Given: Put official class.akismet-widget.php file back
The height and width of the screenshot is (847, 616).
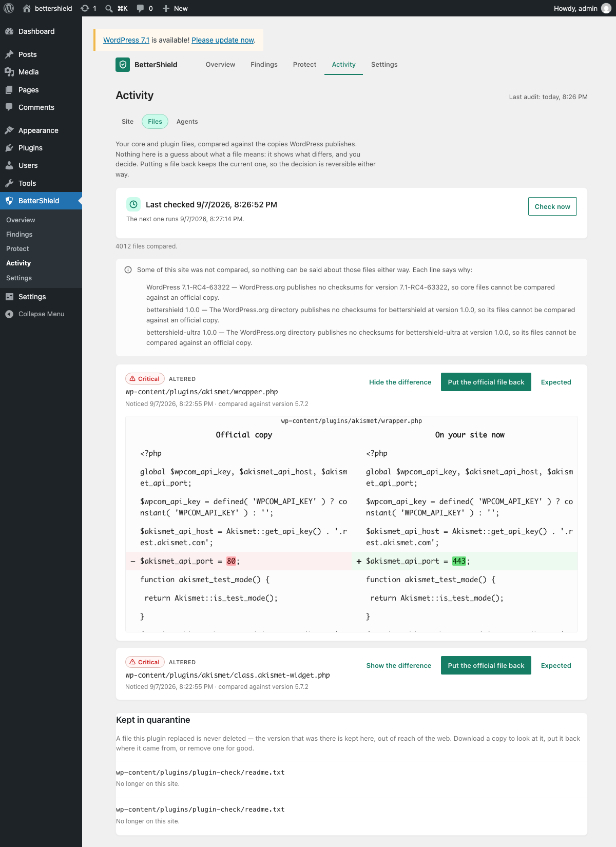Looking at the screenshot, I should [x=486, y=666].
